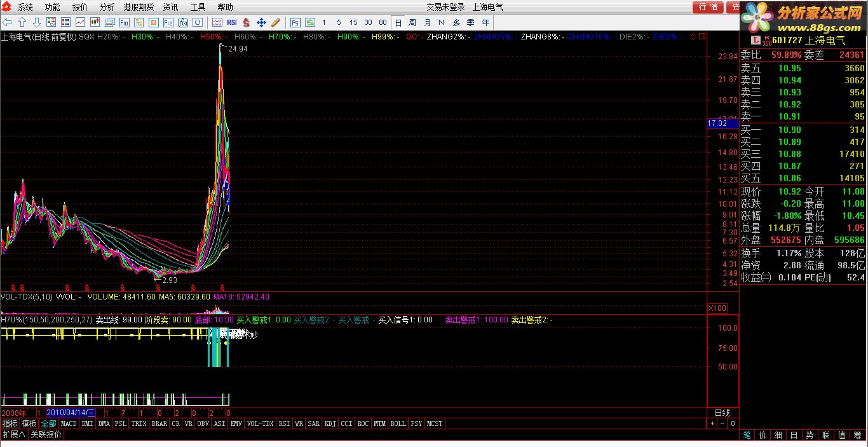The width and height of the screenshot is (868, 447).
Task: Show the intraday line chart icon
Action: (80, 22)
